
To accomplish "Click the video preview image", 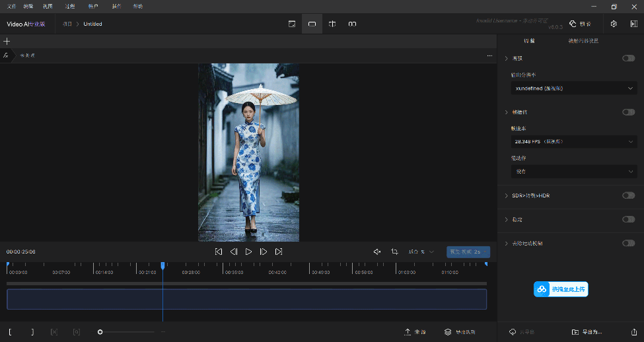I will tap(248, 153).
